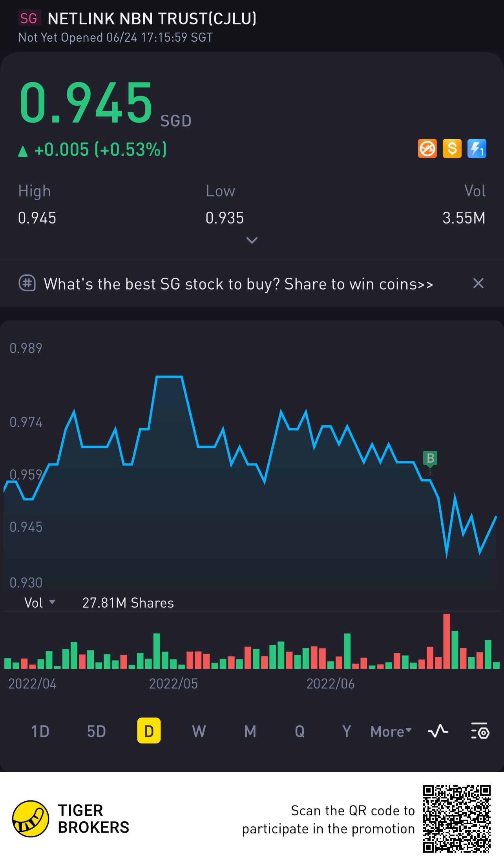Select the monthly M chart tab
Image resolution: width=504 pixels, height=866 pixels.
point(250,731)
